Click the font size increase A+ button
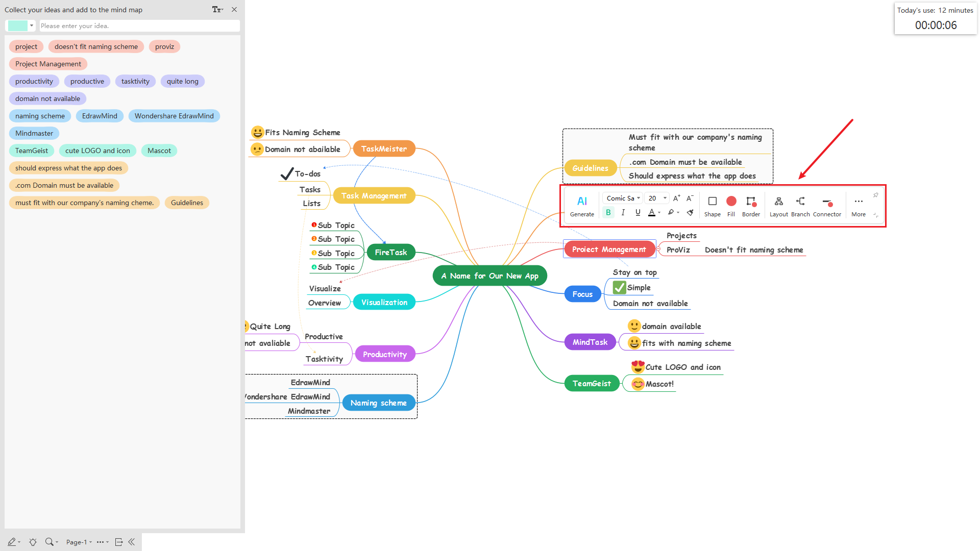The width and height of the screenshot is (980, 551). (x=676, y=198)
